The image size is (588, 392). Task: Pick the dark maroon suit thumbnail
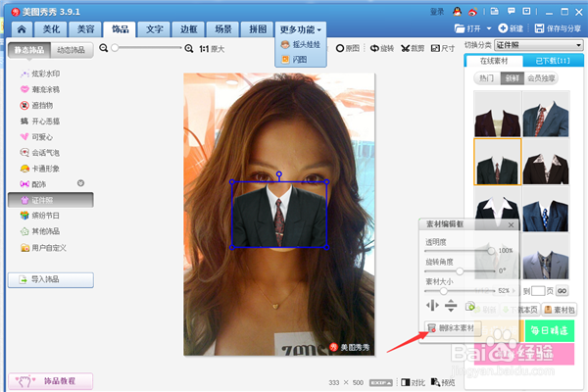pyautogui.click(x=498, y=114)
